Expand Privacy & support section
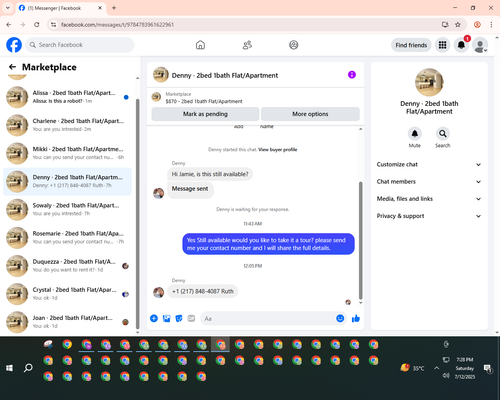Image resolution: width=500 pixels, height=400 pixels. pyautogui.click(x=429, y=216)
